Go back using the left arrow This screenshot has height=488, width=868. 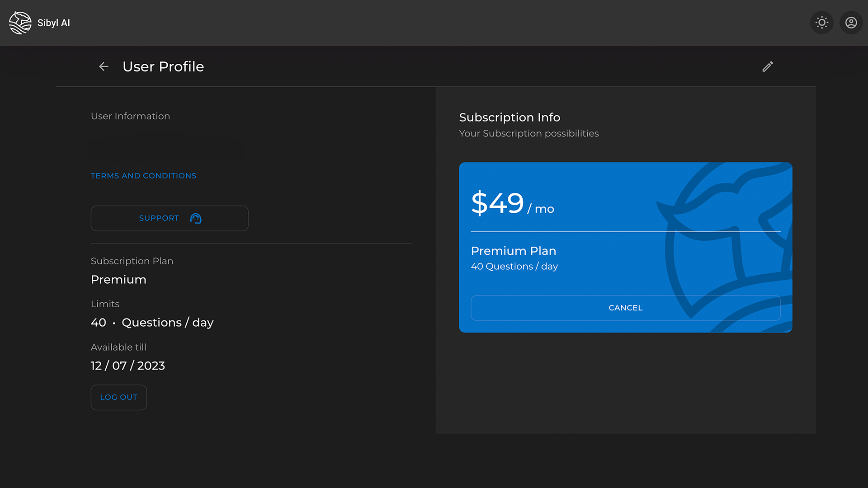[x=104, y=66]
